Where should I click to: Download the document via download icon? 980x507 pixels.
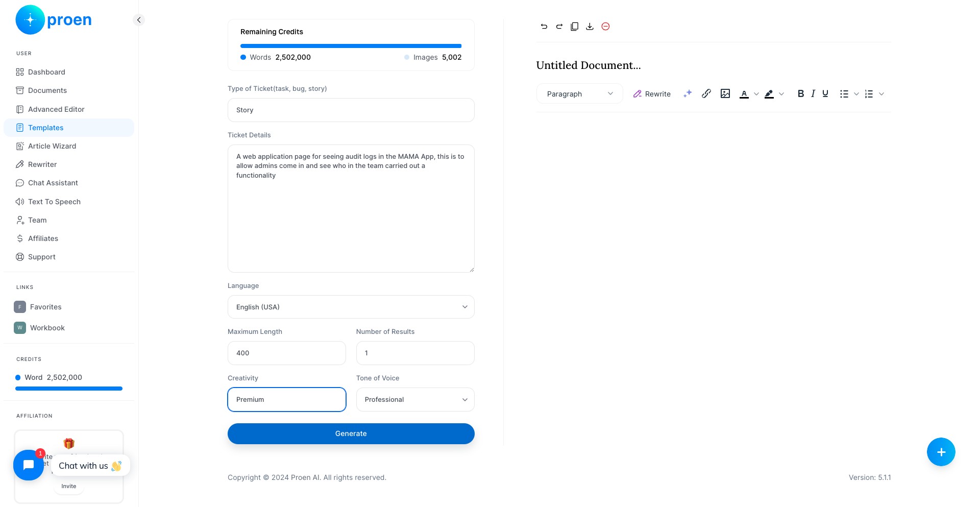[x=590, y=27]
